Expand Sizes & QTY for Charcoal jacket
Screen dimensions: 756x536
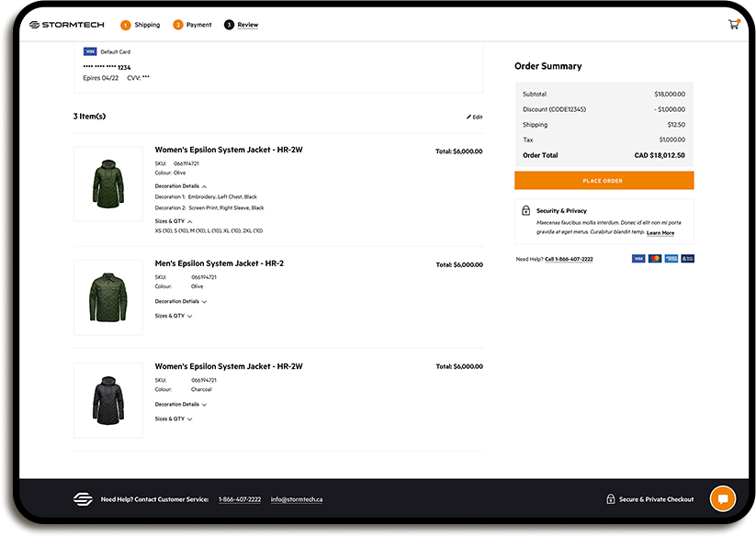tap(174, 419)
